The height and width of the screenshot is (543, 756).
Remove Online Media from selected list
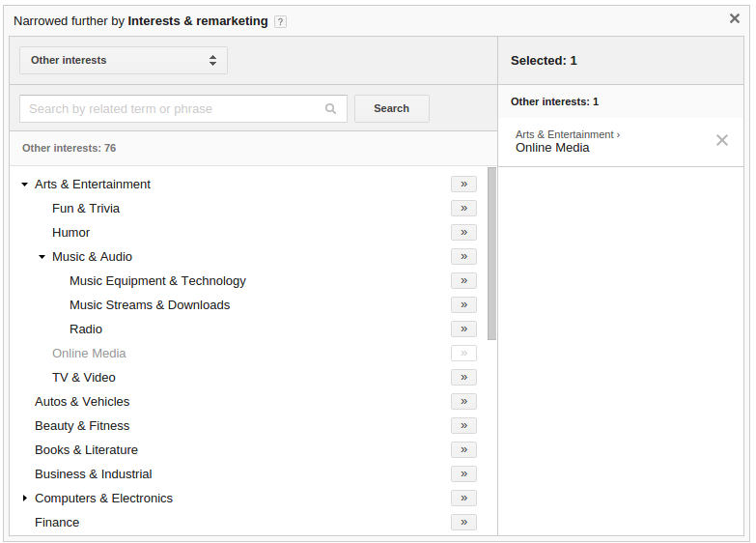coord(722,140)
